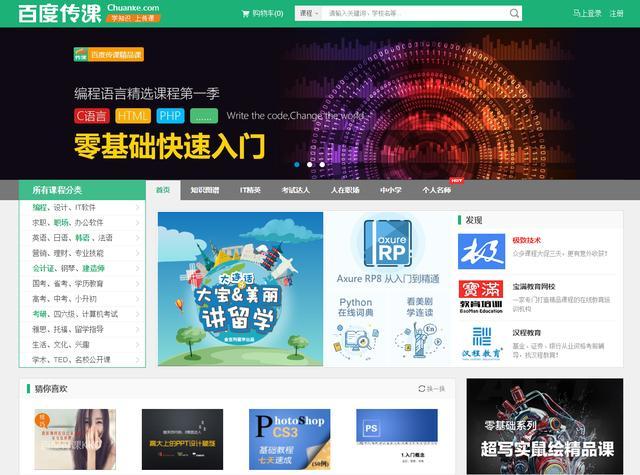Expand the 考研、四六级、计算机考试 category arrow

[x=138, y=314]
